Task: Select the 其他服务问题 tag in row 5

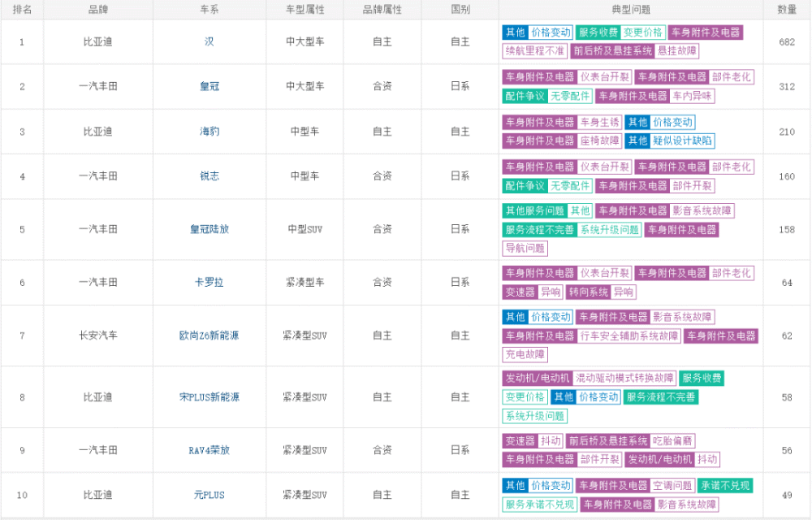Action: click(534, 210)
